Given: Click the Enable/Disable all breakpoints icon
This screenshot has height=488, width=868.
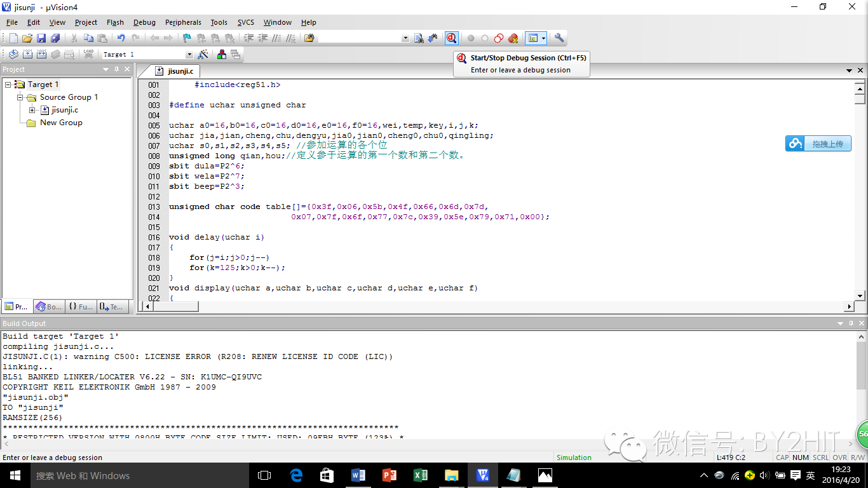Looking at the screenshot, I should 499,38.
